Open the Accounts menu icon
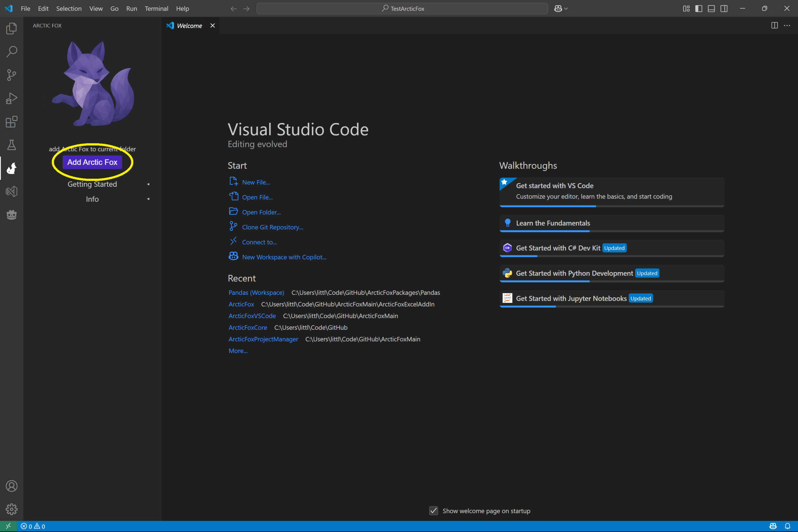The width and height of the screenshot is (798, 532). click(12, 486)
